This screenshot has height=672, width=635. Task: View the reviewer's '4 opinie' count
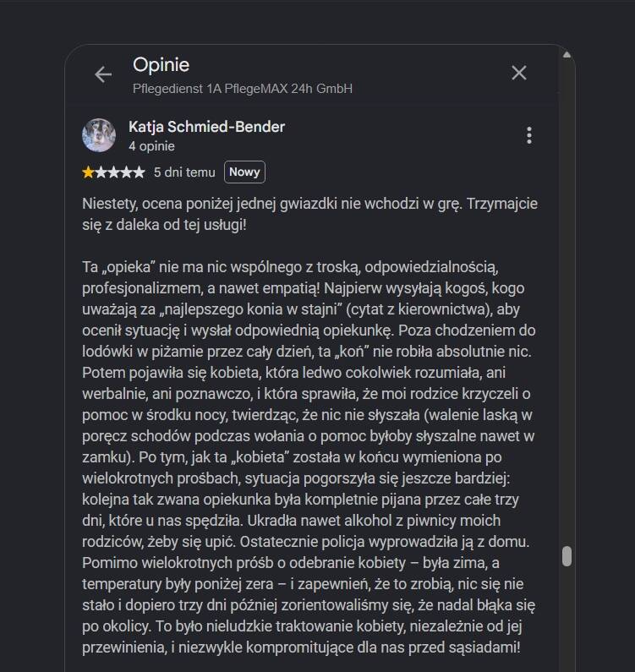pyautogui.click(x=152, y=146)
